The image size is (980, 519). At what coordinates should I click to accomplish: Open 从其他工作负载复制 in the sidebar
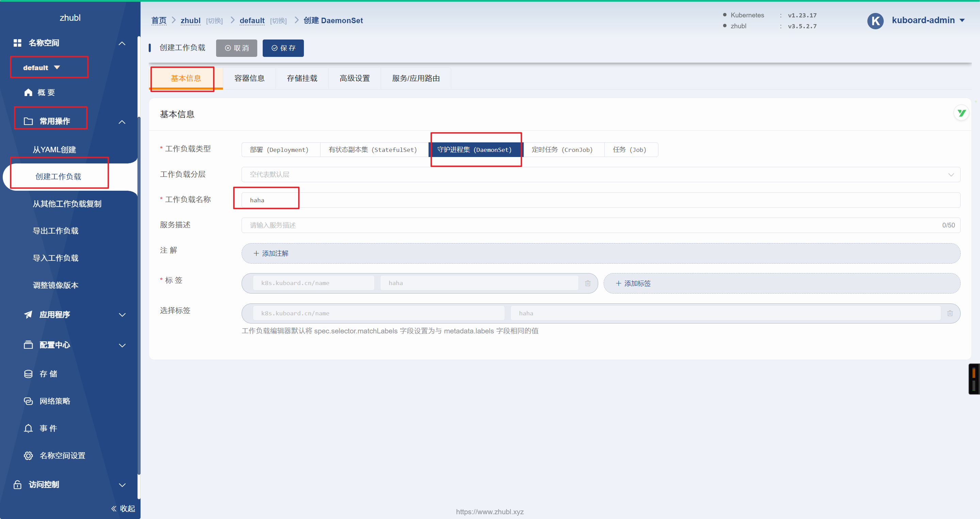tap(67, 204)
